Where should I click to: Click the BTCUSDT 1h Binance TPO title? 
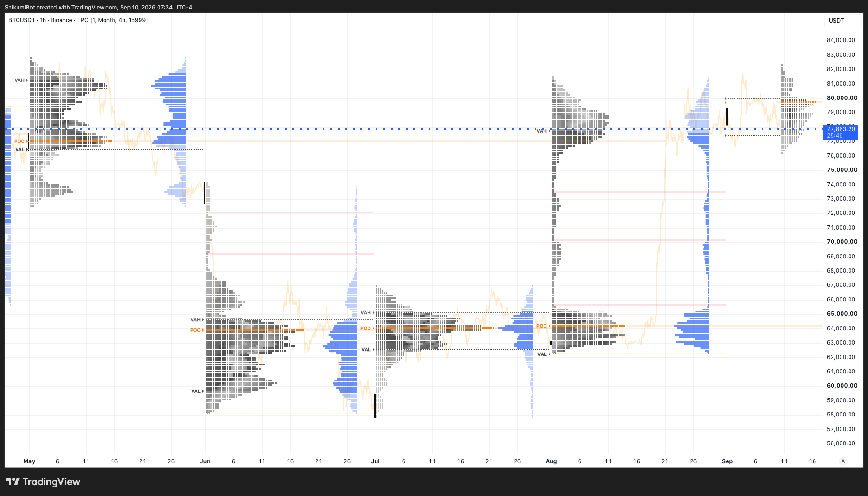coord(78,20)
